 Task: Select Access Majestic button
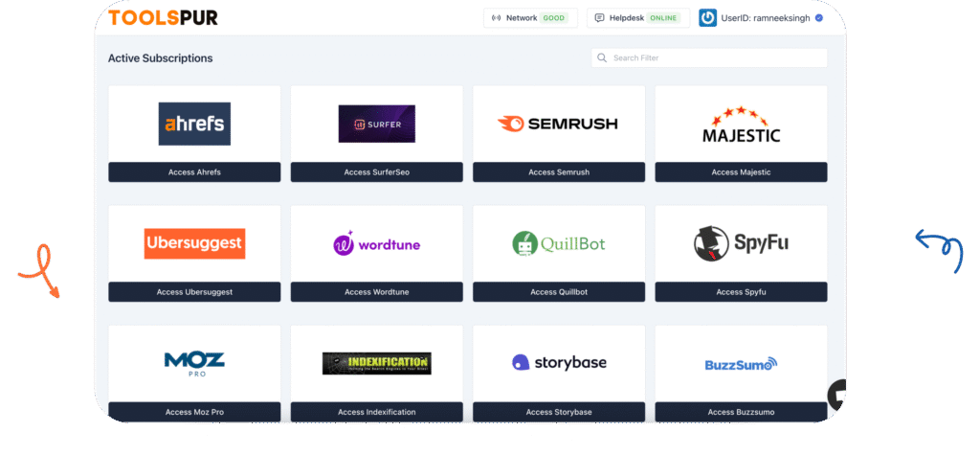(x=742, y=172)
